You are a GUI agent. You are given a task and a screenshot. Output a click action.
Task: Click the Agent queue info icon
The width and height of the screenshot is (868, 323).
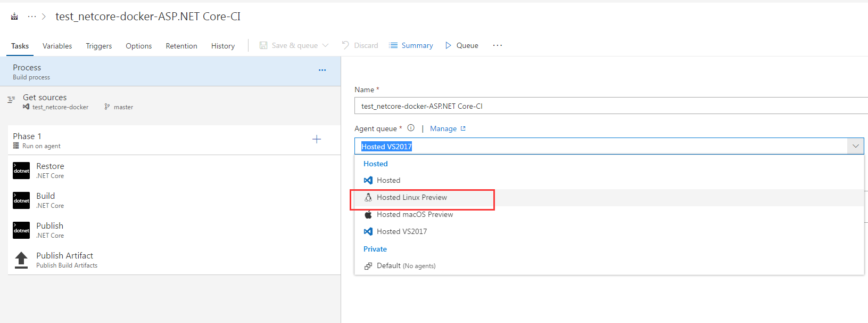click(x=411, y=128)
